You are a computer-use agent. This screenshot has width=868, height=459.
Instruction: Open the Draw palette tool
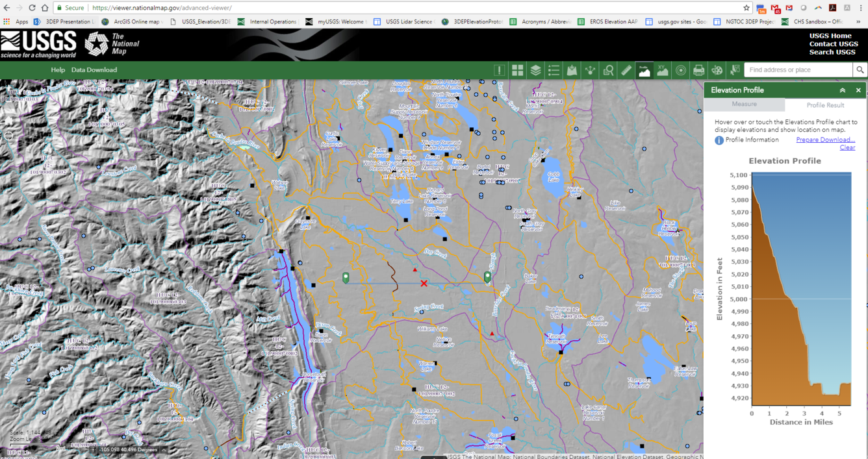coord(717,70)
